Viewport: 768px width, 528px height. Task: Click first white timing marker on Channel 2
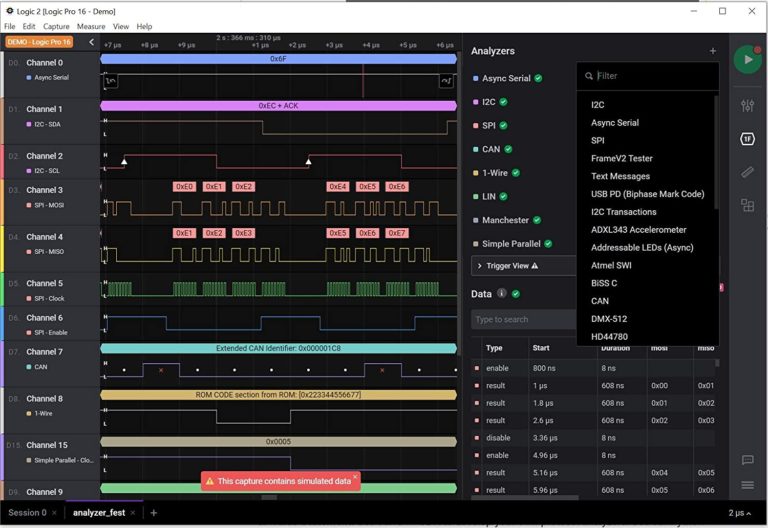pos(124,161)
